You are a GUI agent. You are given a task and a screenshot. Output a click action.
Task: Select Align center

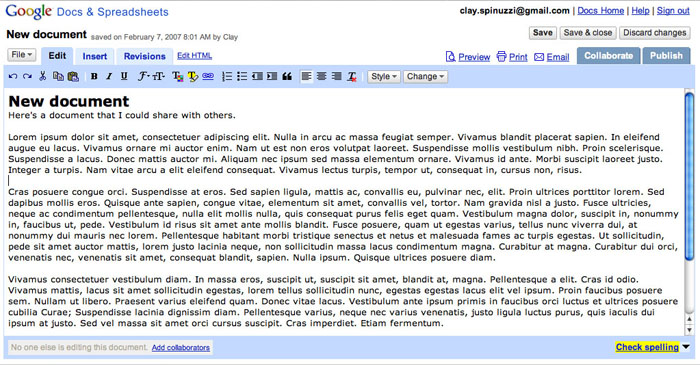(x=321, y=76)
